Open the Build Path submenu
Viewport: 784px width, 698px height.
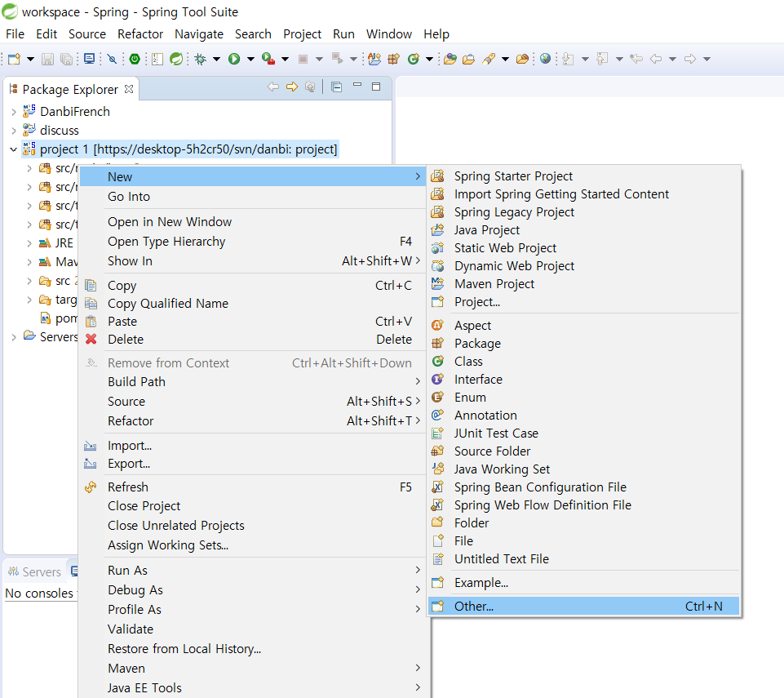254,382
